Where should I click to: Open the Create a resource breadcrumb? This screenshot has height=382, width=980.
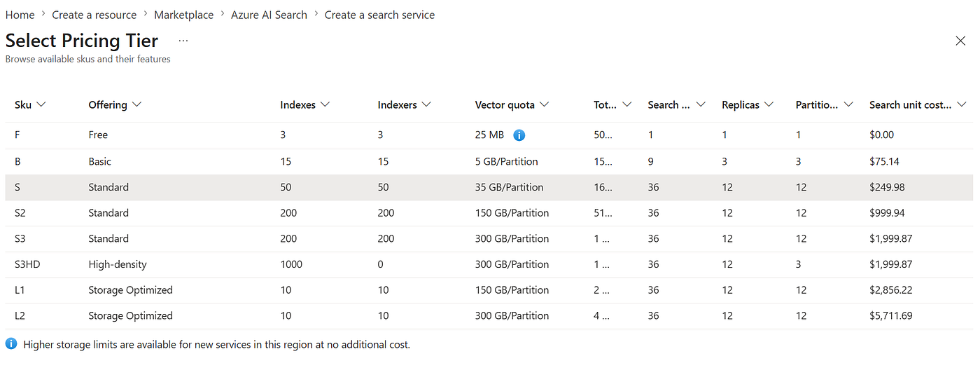coord(94,15)
